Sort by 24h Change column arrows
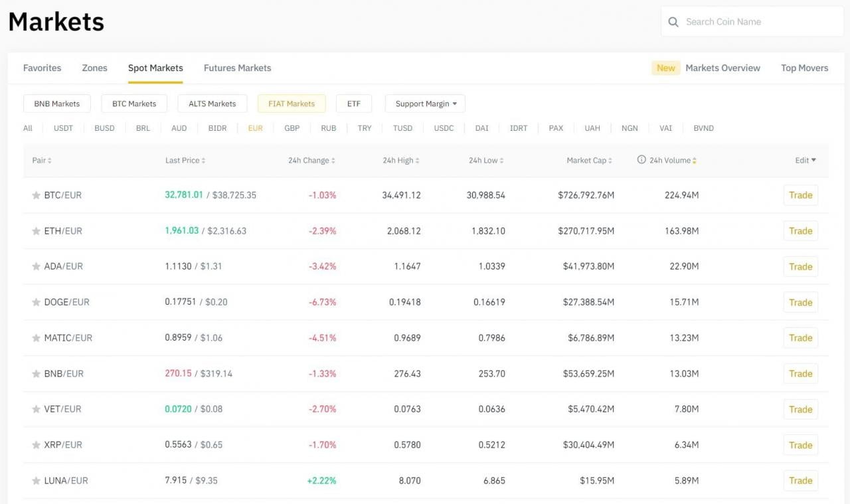This screenshot has width=850, height=504. tap(333, 161)
